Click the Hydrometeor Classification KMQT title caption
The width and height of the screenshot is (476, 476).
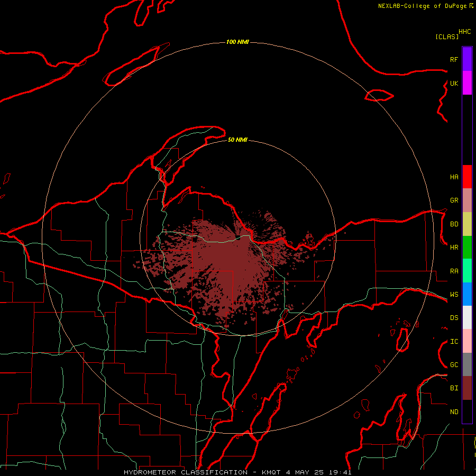coord(237,472)
